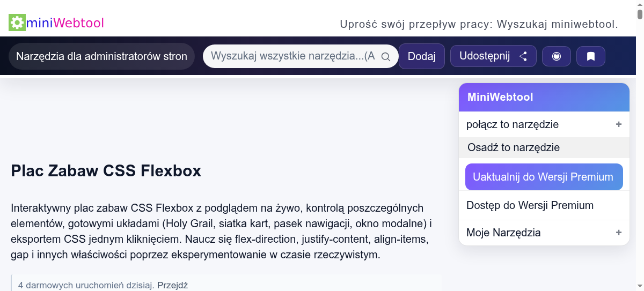Viewport: 644px width, 291px height.
Task: Click the share icon in Udostępnij
Action: [523, 56]
